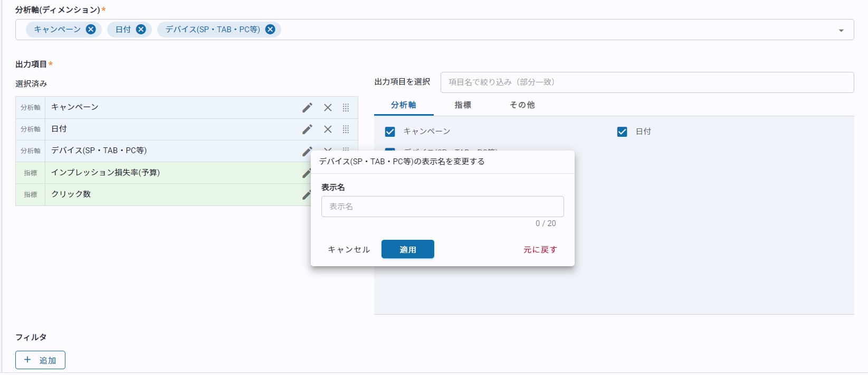Screen dimensions: 868x375
Task: Expand the 分析軸 dimension dropdown arrow
Action: point(841,31)
